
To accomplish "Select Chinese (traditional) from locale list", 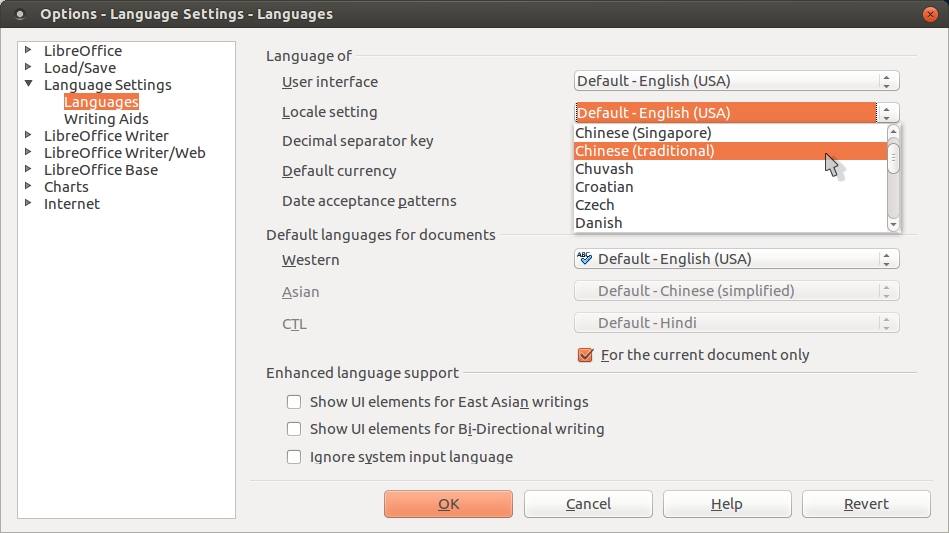I will click(644, 151).
